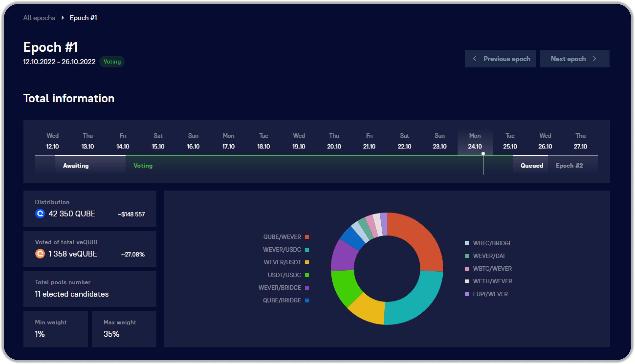Click the veQUBE token icon

pyautogui.click(x=40, y=254)
